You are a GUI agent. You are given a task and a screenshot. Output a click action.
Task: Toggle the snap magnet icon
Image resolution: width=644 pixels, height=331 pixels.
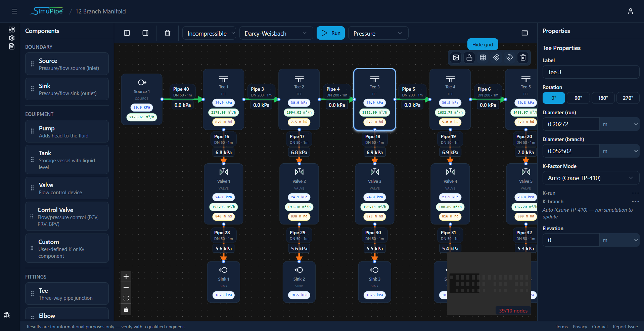pyautogui.click(x=496, y=57)
